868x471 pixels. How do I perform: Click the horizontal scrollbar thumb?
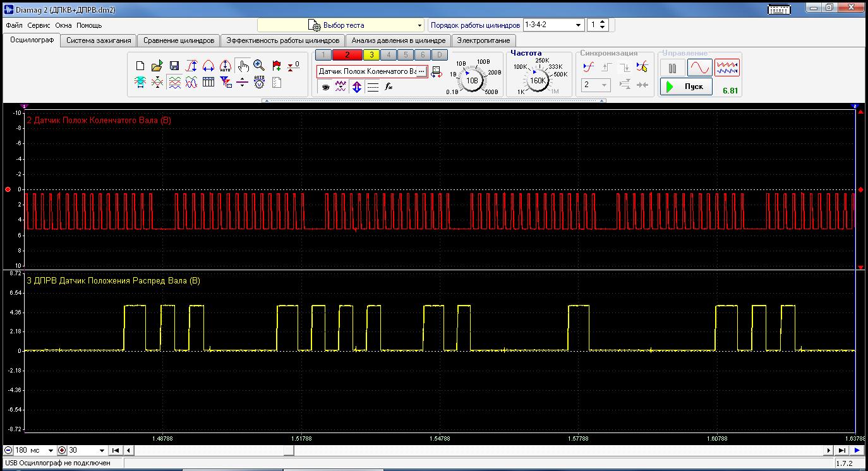coord(289,450)
